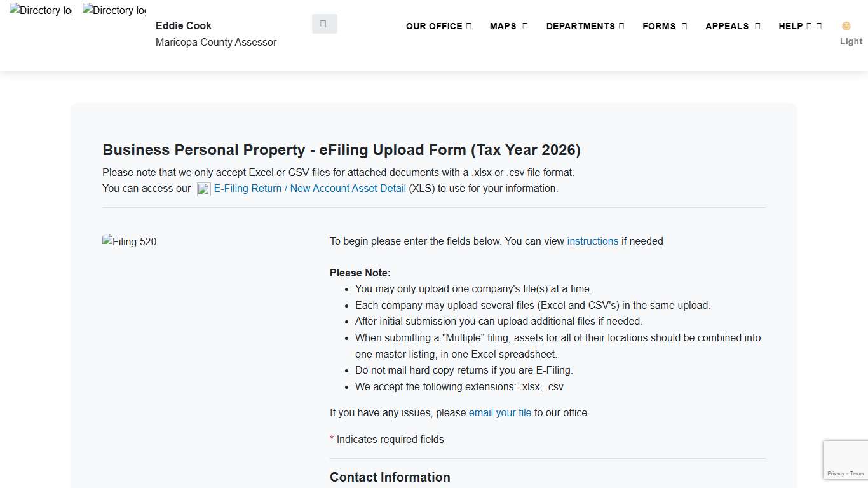Click the Filing 520 image

click(130, 241)
